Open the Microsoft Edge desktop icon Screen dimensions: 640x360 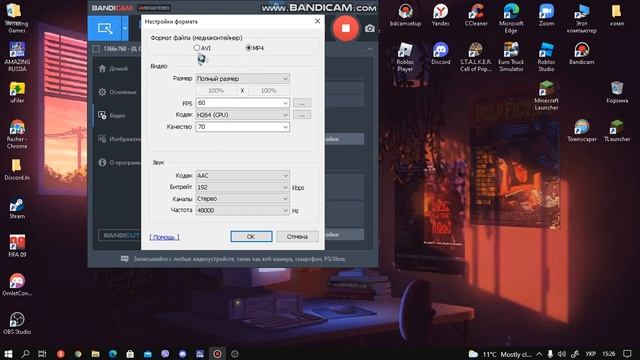click(x=511, y=18)
